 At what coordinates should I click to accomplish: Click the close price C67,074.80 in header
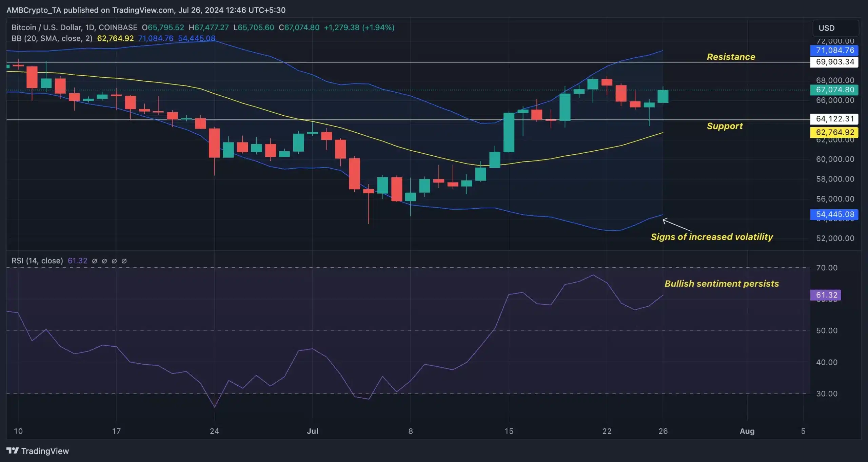(x=299, y=27)
